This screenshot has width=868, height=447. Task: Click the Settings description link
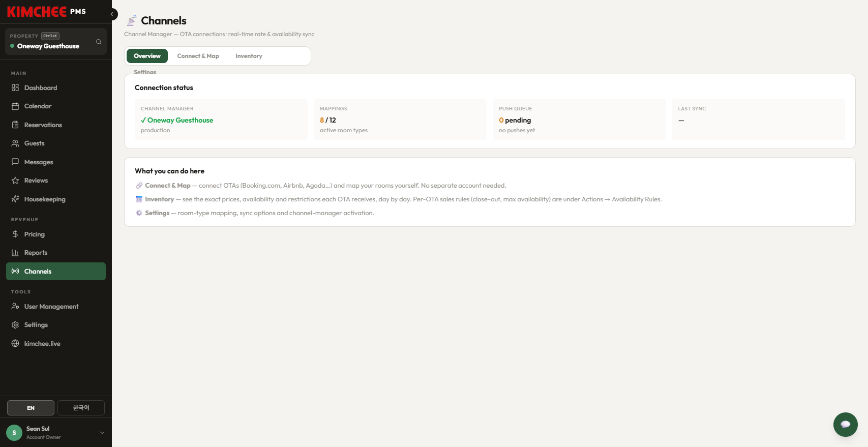pyautogui.click(x=157, y=213)
